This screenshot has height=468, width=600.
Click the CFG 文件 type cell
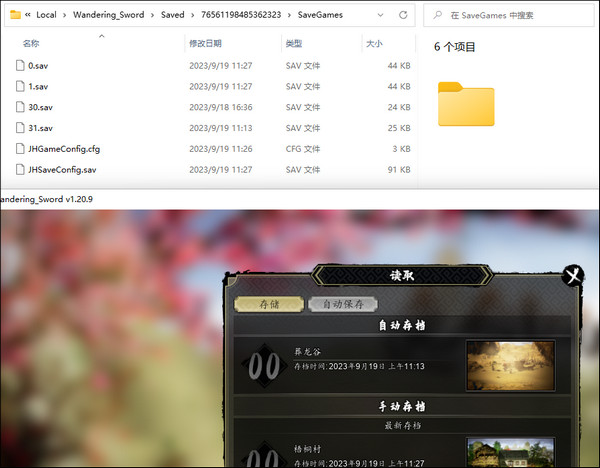click(x=303, y=149)
